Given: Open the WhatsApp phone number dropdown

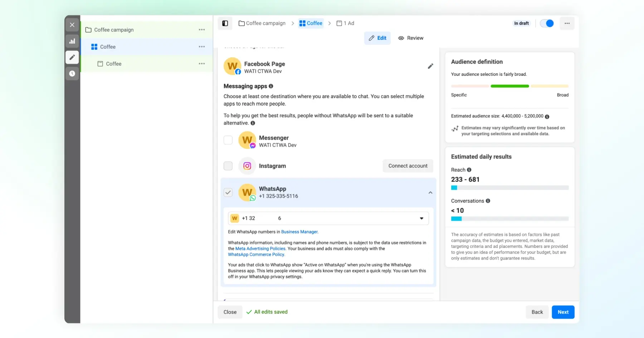Looking at the screenshot, I should [x=328, y=218].
